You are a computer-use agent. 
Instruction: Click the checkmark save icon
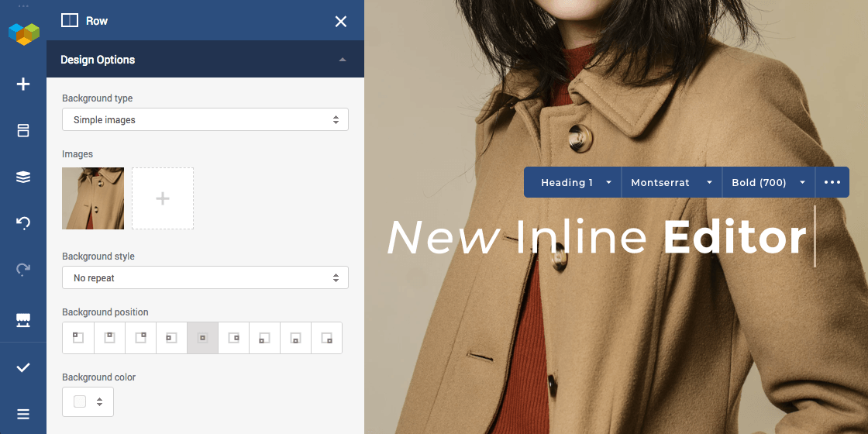[23, 367]
